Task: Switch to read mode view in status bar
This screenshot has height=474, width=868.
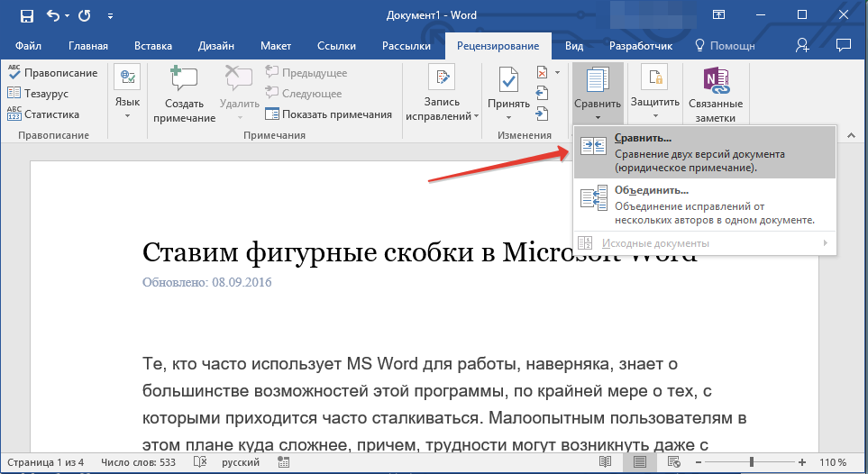Action: 604,462
